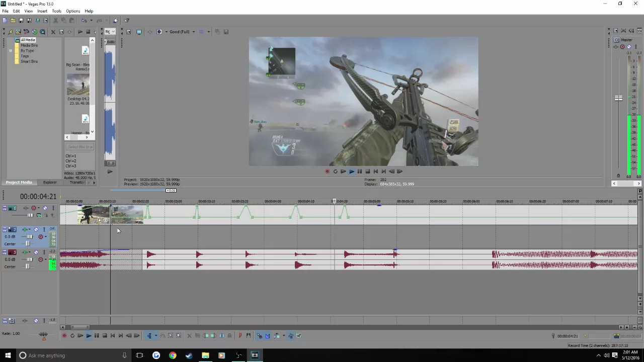Toggle Lock Envelopes to Events
Screen dimensions: 644x362
[x=291, y=336]
